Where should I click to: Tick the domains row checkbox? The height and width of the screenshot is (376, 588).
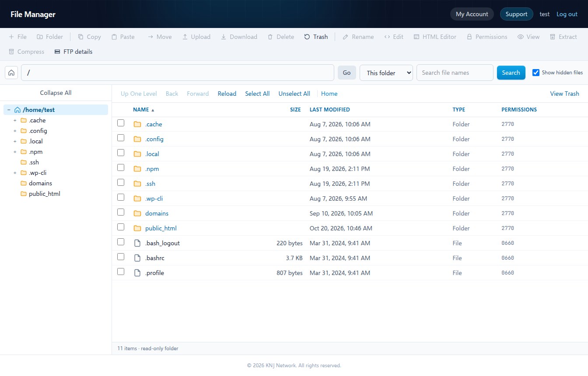pos(121,212)
